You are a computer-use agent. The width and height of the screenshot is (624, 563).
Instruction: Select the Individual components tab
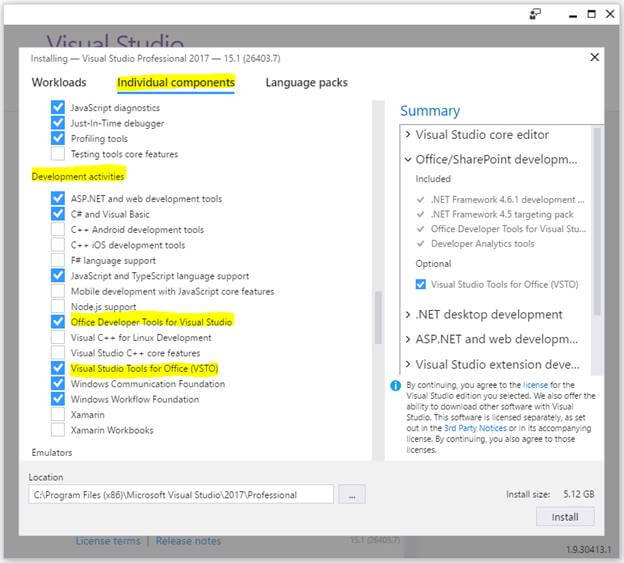pos(176,83)
